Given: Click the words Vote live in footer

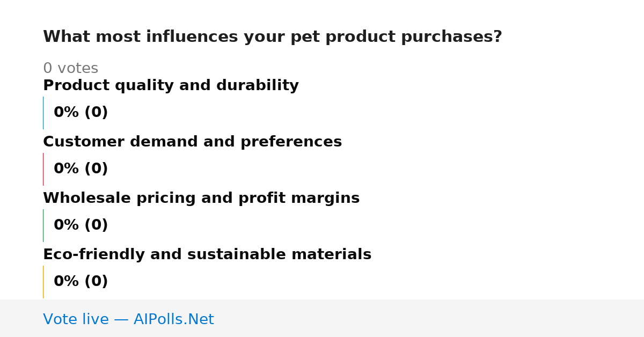Looking at the screenshot, I should click(x=76, y=320).
